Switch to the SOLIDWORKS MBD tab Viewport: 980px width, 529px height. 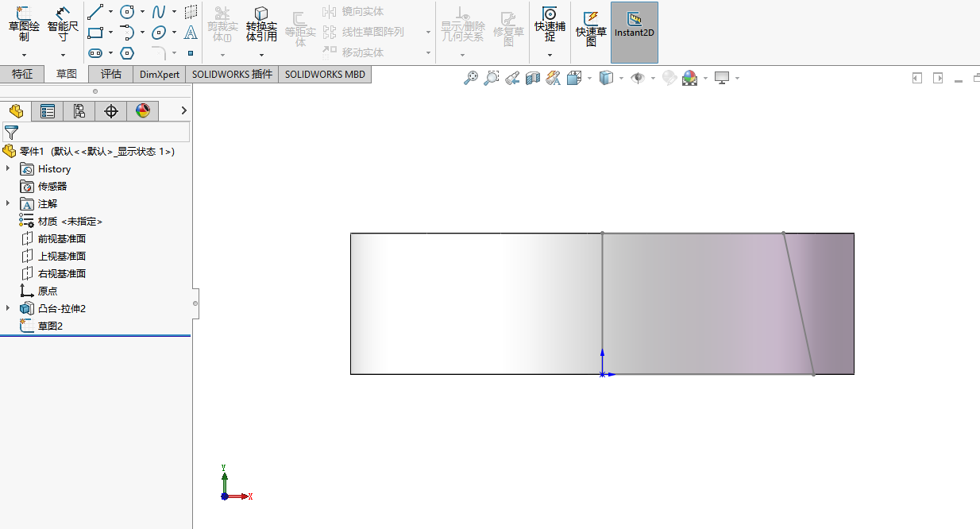[x=325, y=74]
